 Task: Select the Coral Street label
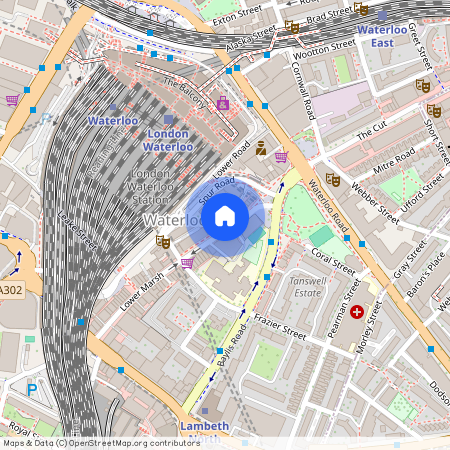click(x=333, y=262)
